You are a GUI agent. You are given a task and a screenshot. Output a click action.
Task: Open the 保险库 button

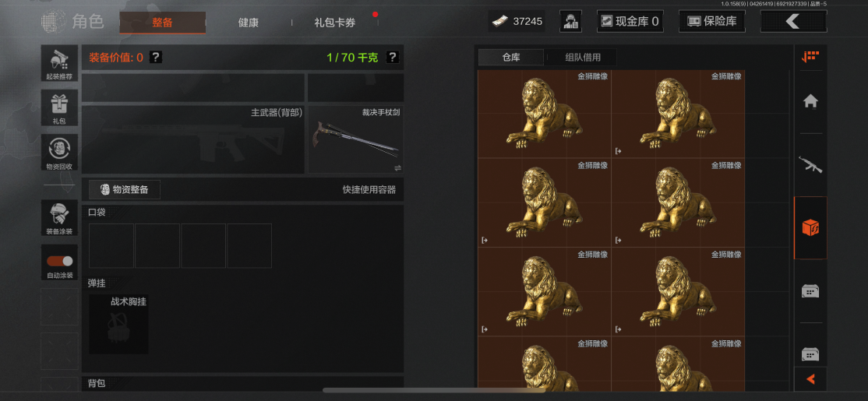pyautogui.click(x=712, y=22)
